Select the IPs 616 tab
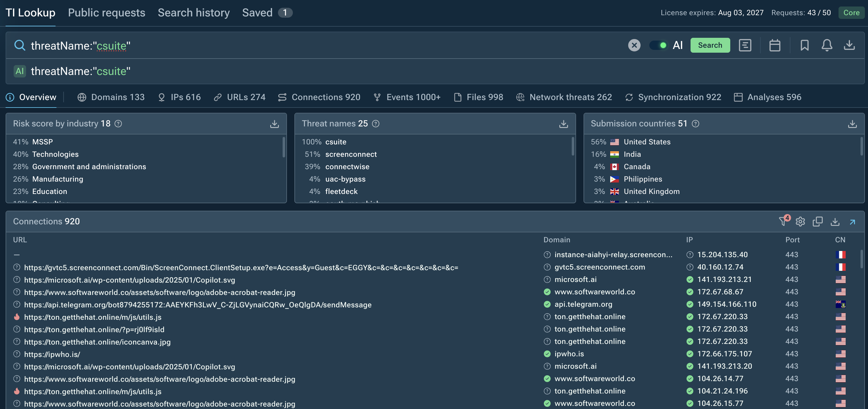The height and width of the screenshot is (409, 868). 179,97
